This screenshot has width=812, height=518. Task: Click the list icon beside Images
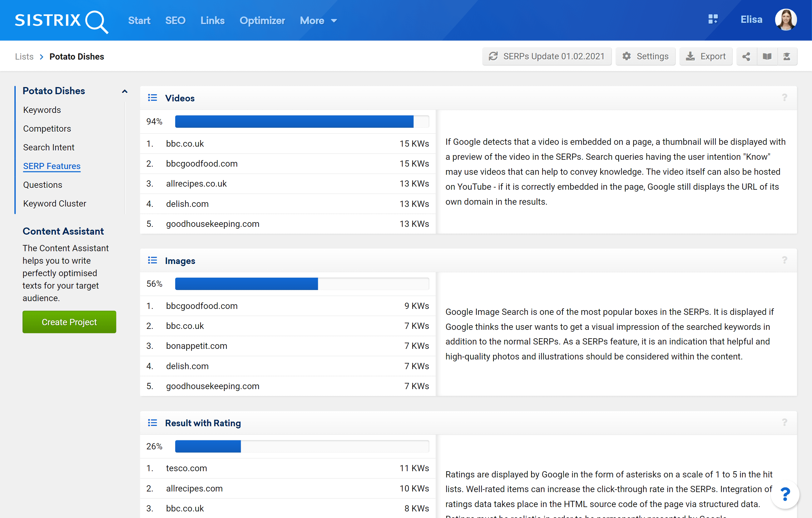click(x=152, y=261)
